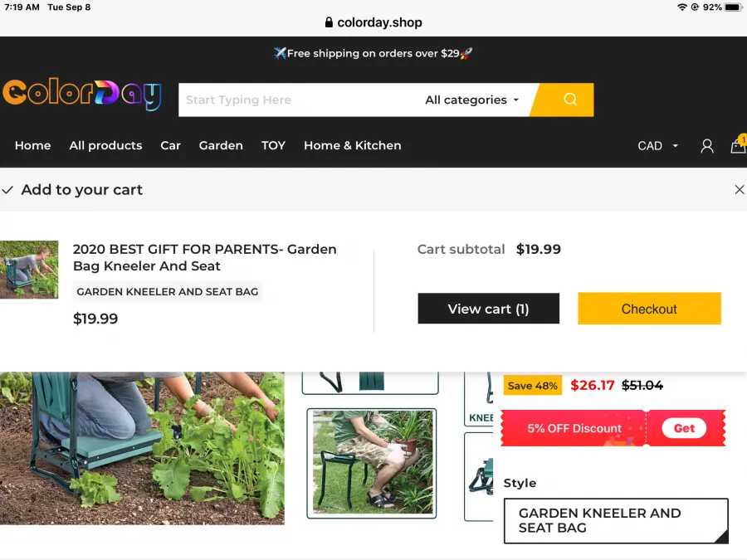Expand the All categories dropdown
Screen dimensions: 747x560
(471, 100)
